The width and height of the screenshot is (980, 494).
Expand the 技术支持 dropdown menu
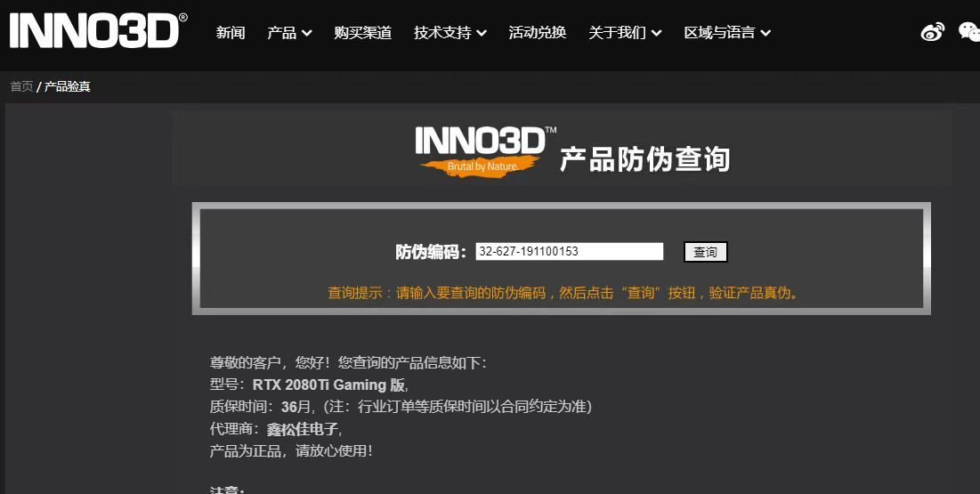click(x=450, y=33)
